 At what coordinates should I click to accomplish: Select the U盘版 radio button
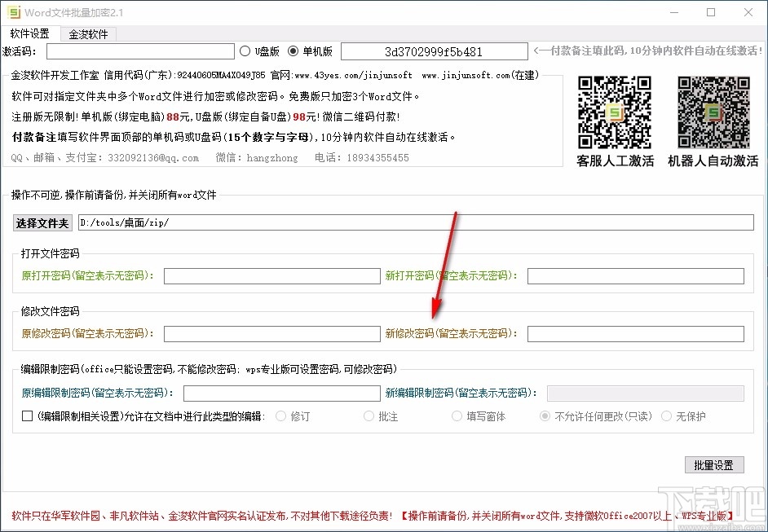(x=245, y=51)
